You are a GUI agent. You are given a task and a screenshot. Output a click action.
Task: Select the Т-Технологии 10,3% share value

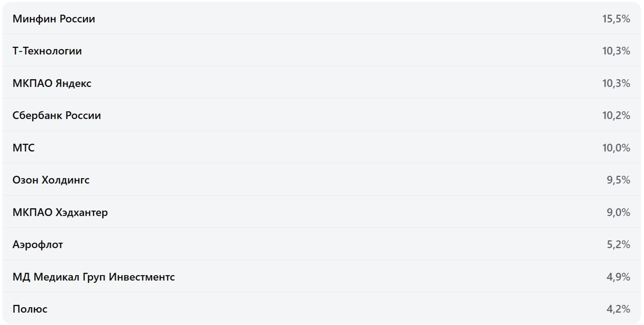616,51
